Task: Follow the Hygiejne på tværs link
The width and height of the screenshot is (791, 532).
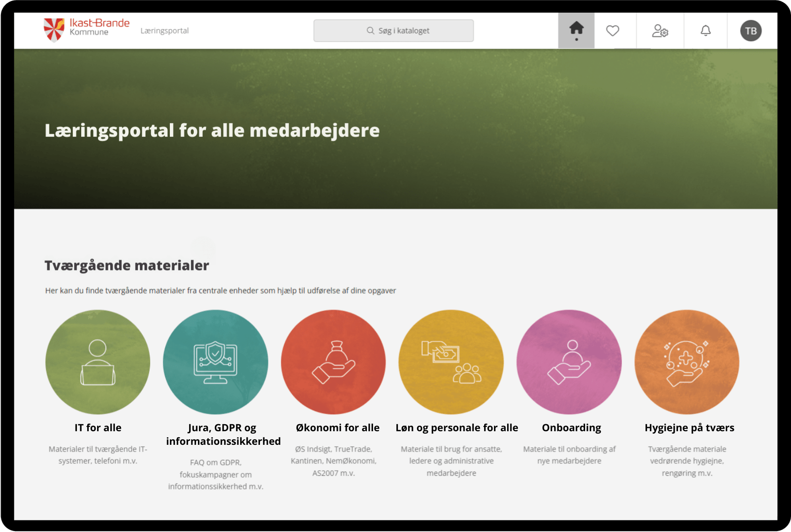Action: click(x=689, y=427)
